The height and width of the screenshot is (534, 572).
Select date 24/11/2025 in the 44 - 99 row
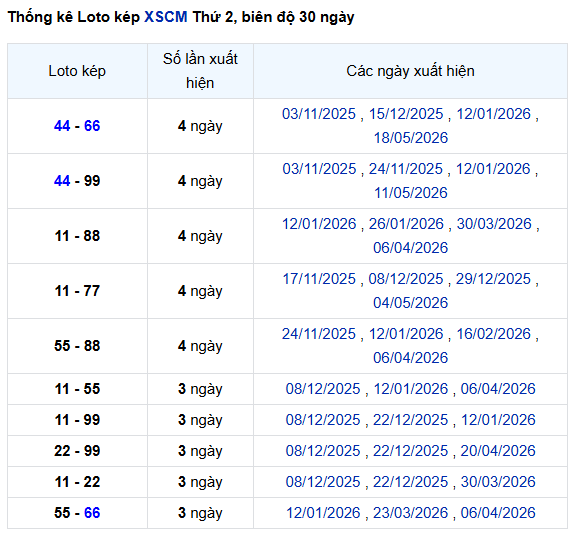point(406,169)
